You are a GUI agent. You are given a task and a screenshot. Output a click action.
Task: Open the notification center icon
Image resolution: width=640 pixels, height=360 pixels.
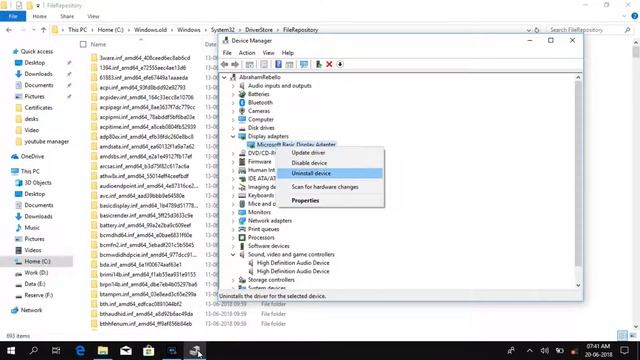(624, 351)
